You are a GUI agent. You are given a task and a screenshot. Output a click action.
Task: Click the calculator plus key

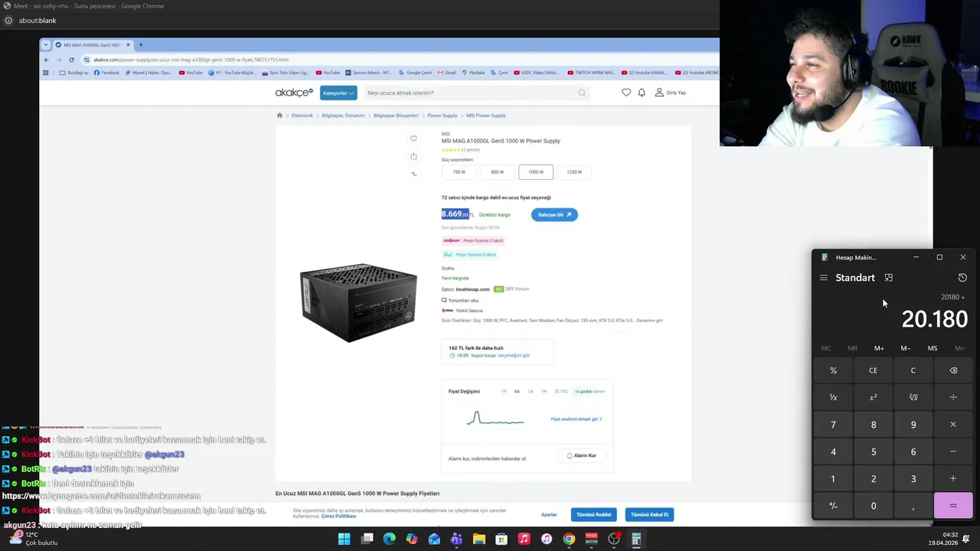pyautogui.click(x=953, y=479)
